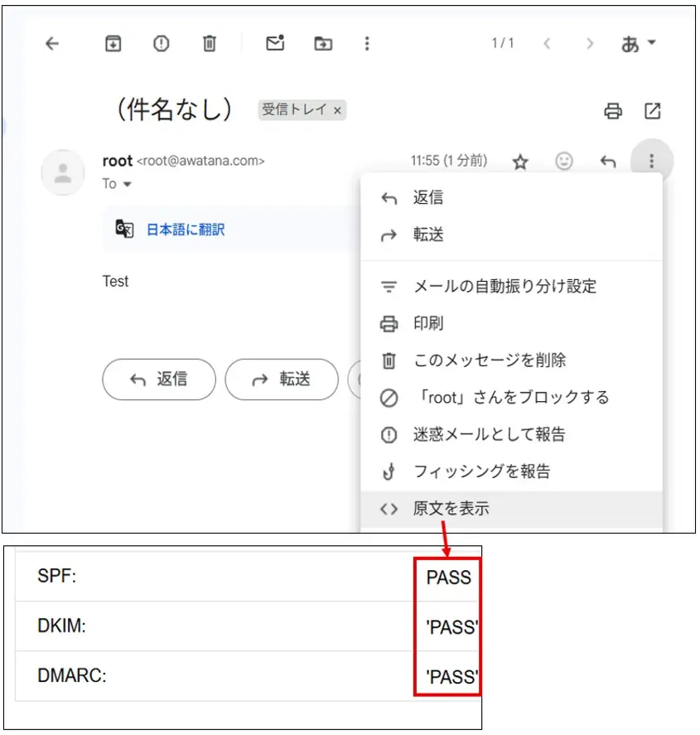Star the message from root
This screenshot has height=735, width=700.
point(520,162)
